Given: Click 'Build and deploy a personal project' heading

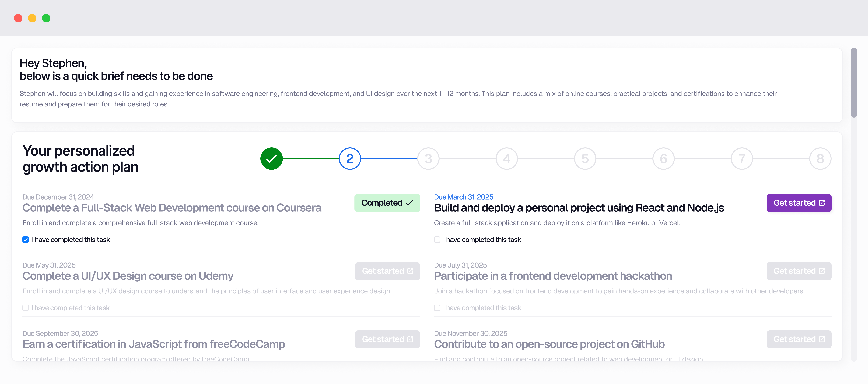Looking at the screenshot, I should click(579, 208).
